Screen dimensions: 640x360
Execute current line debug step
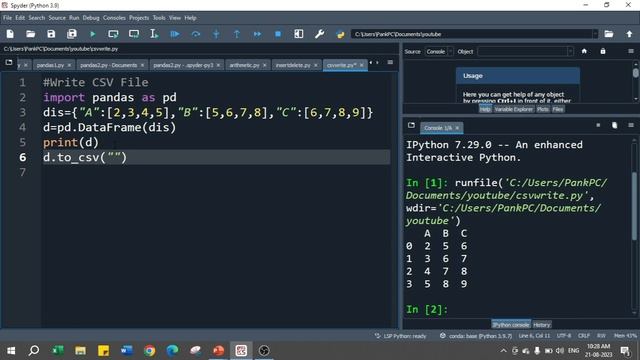(196, 34)
